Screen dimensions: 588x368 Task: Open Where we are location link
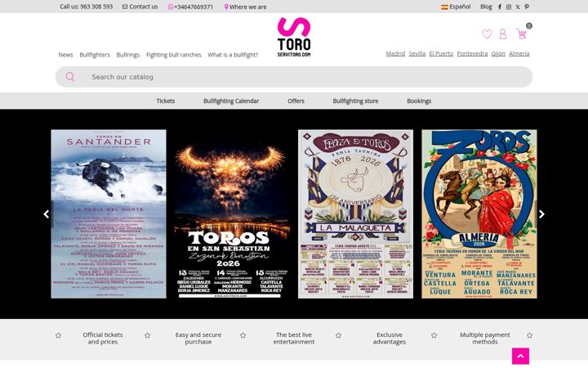[245, 7]
